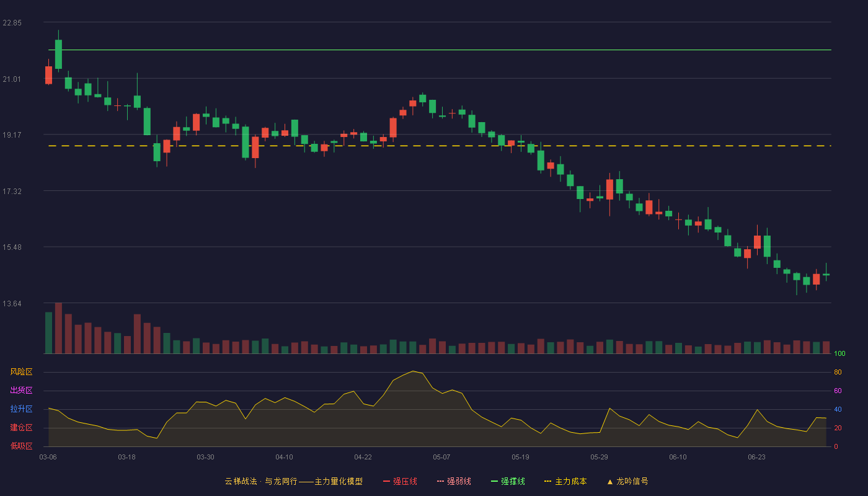Click the 03-18 date label
The image size is (868, 496).
click(127, 457)
